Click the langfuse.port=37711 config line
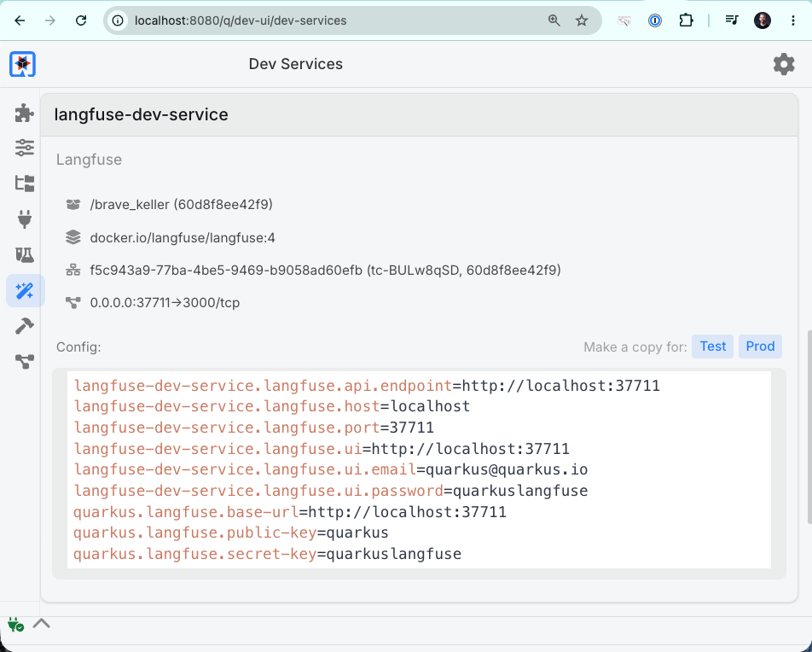 254,428
